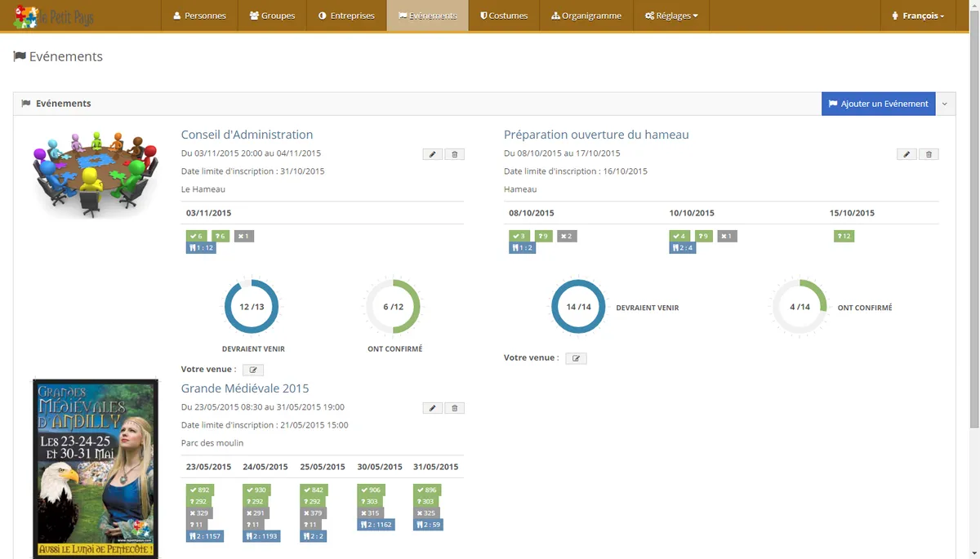Click pencil icon for Préparation ouverture du hameau
980x559 pixels.
pos(906,154)
